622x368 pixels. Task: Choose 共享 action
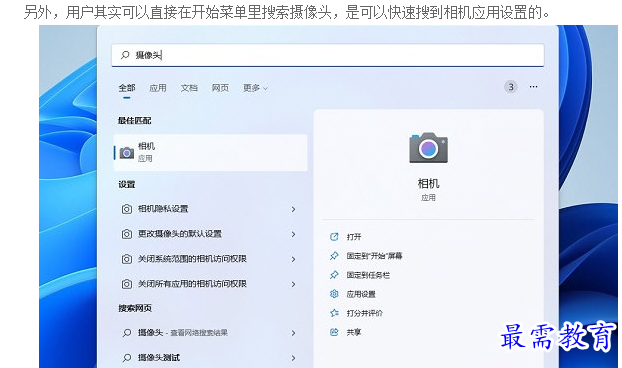pos(354,332)
